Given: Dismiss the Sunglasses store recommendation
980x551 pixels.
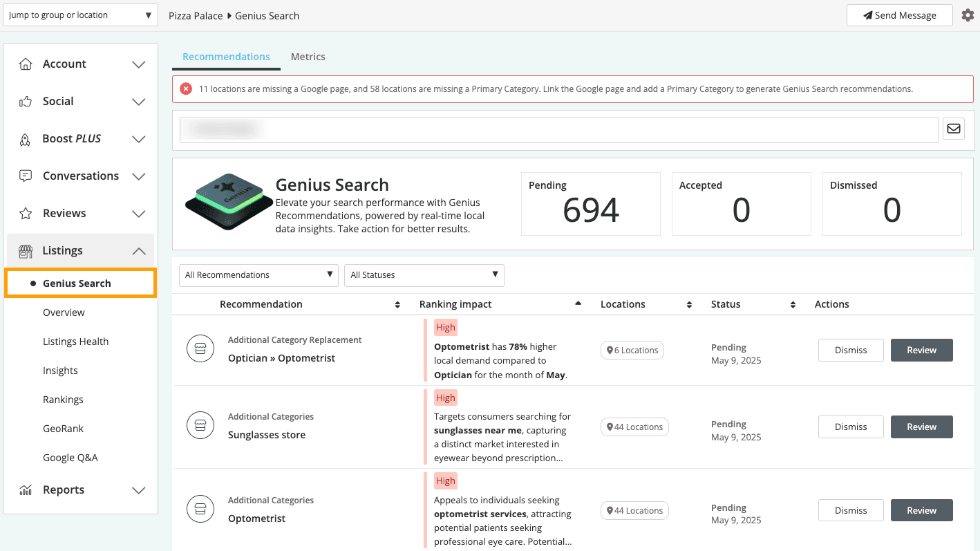Looking at the screenshot, I should [850, 427].
